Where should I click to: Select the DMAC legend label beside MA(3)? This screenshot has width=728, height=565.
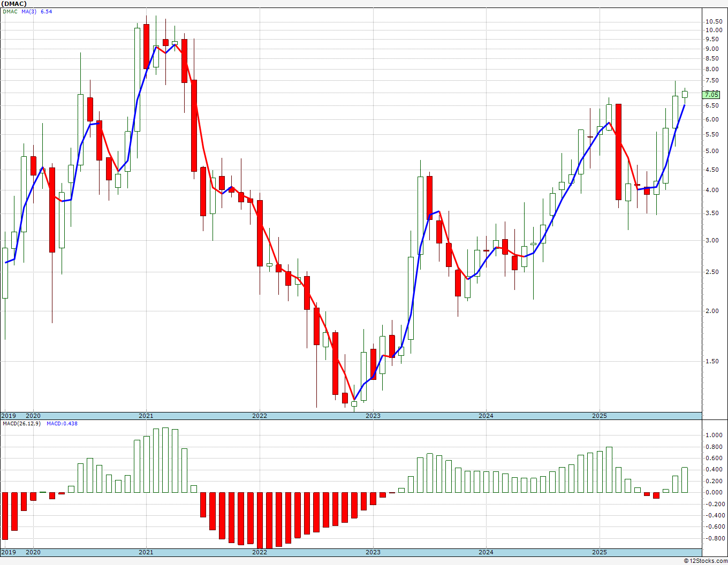point(10,11)
